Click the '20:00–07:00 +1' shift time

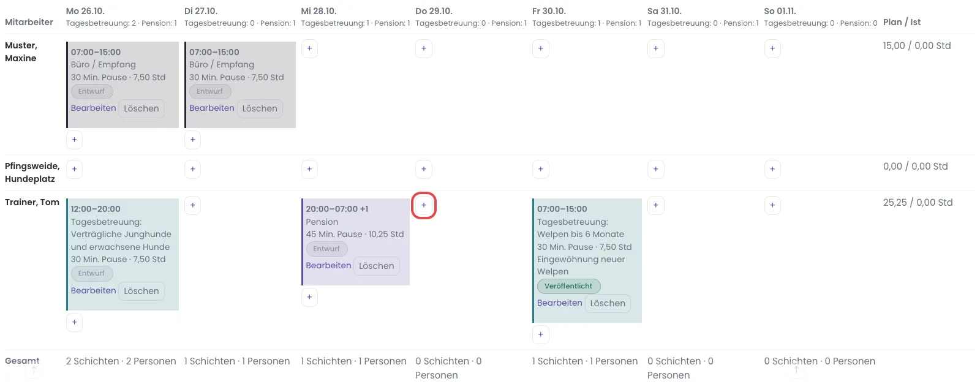coord(337,209)
